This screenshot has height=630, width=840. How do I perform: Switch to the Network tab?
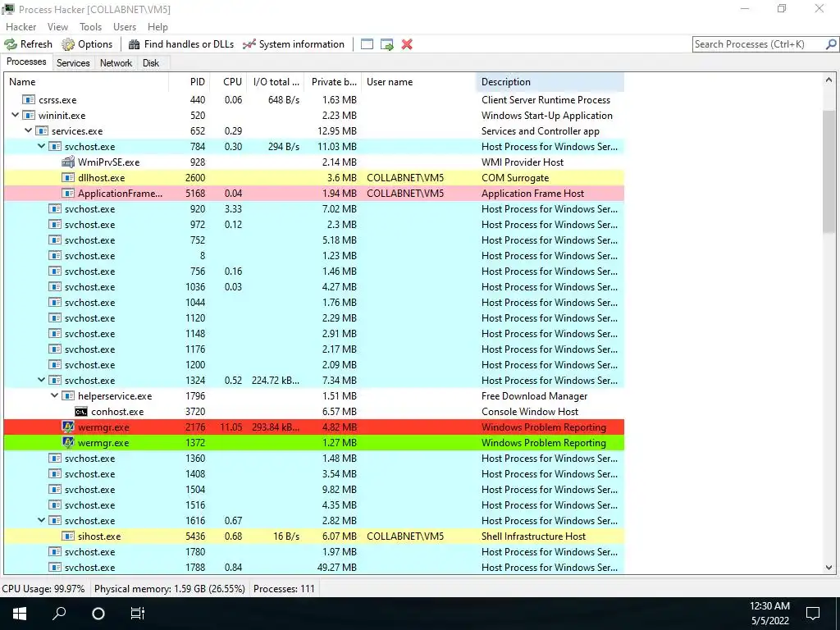[x=116, y=62]
